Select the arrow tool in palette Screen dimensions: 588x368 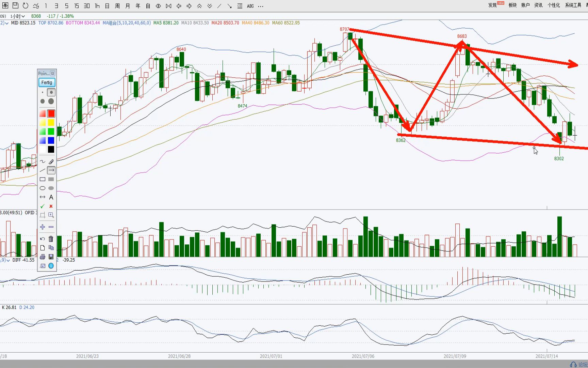(51, 170)
